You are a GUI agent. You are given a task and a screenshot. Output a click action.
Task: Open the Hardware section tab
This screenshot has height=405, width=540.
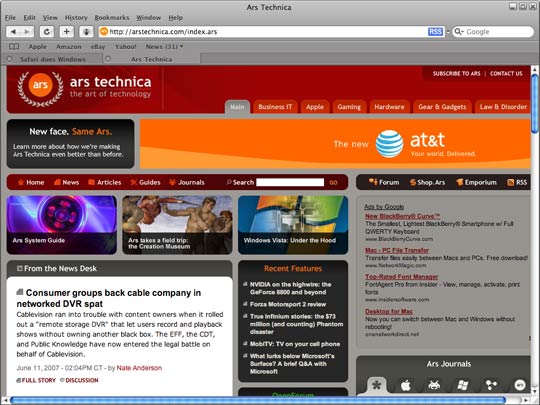click(389, 107)
